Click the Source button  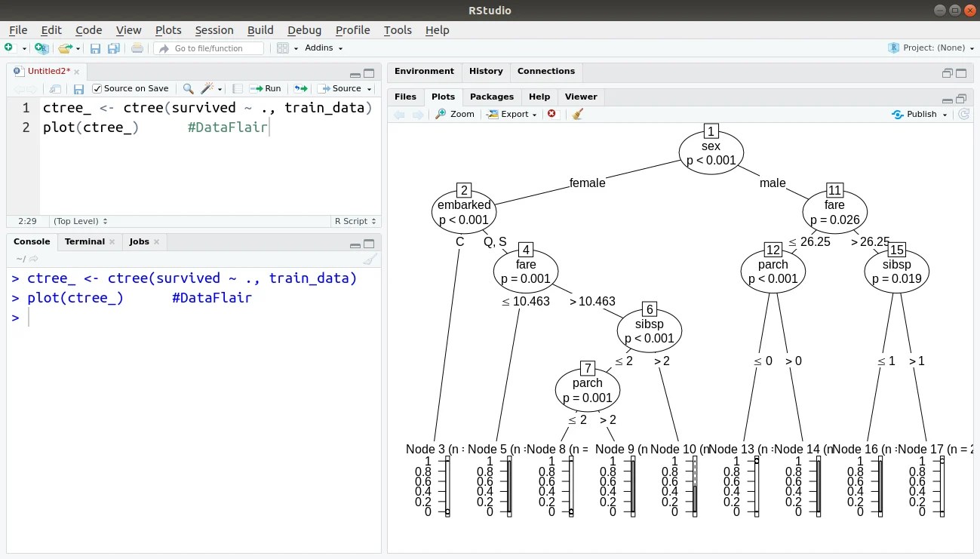341,88
